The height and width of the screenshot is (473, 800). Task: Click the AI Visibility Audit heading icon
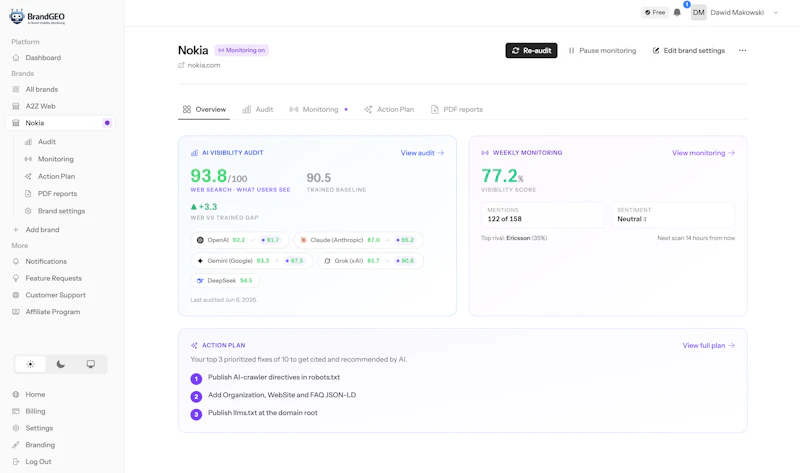(194, 153)
